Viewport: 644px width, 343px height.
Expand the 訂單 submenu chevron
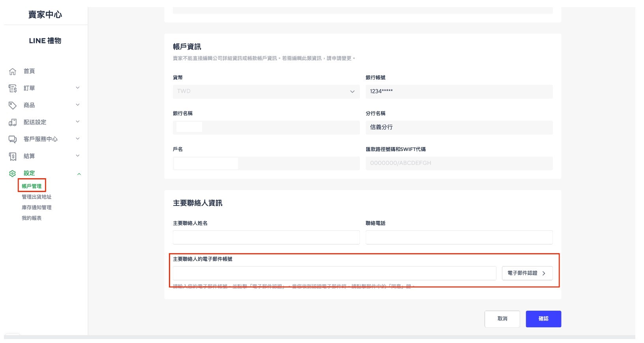(78, 88)
